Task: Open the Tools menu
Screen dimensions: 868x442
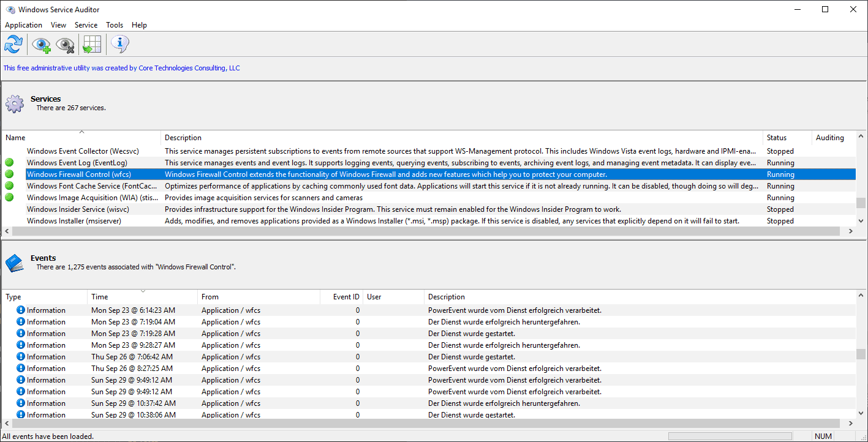Action: point(115,25)
